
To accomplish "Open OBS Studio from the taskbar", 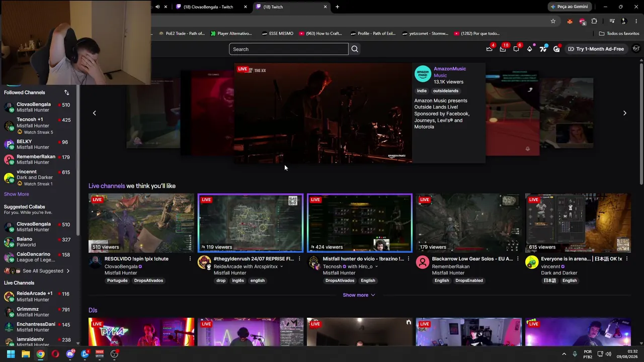I will [114, 354].
